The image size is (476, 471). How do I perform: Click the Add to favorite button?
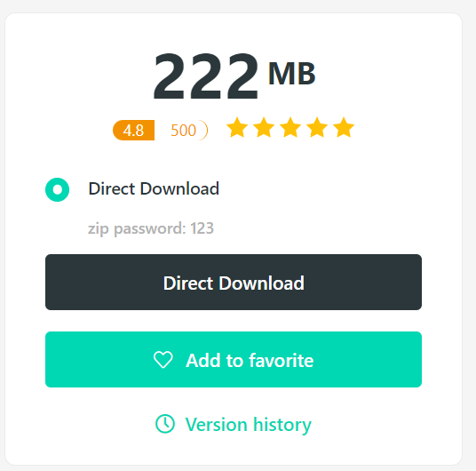(x=234, y=360)
